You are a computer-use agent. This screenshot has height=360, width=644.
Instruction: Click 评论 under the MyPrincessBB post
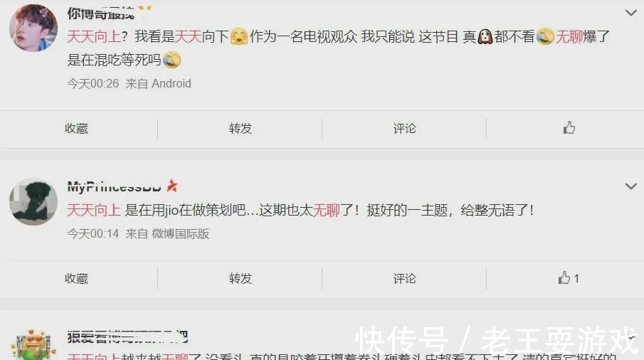coord(405,279)
